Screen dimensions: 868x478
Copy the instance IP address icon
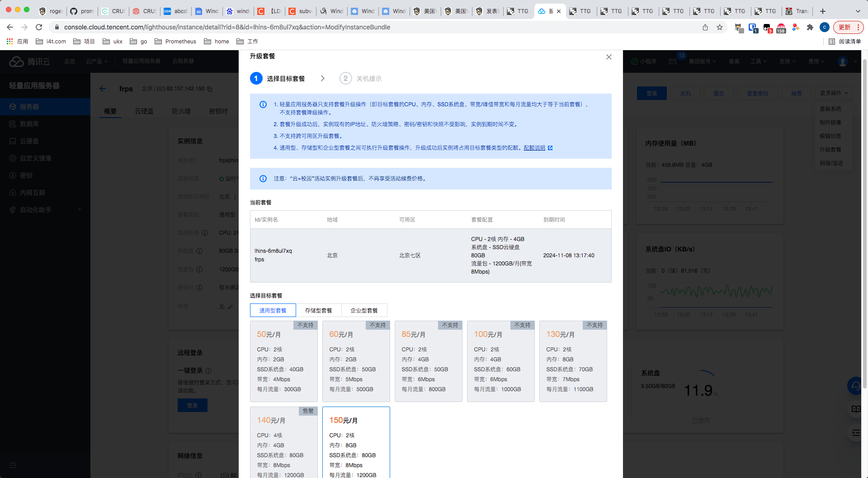[x=209, y=89]
